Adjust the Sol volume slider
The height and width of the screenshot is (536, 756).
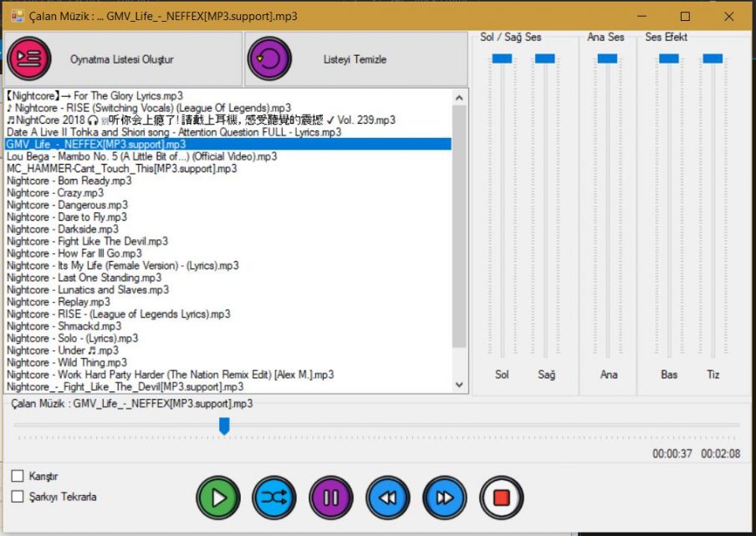click(x=501, y=59)
